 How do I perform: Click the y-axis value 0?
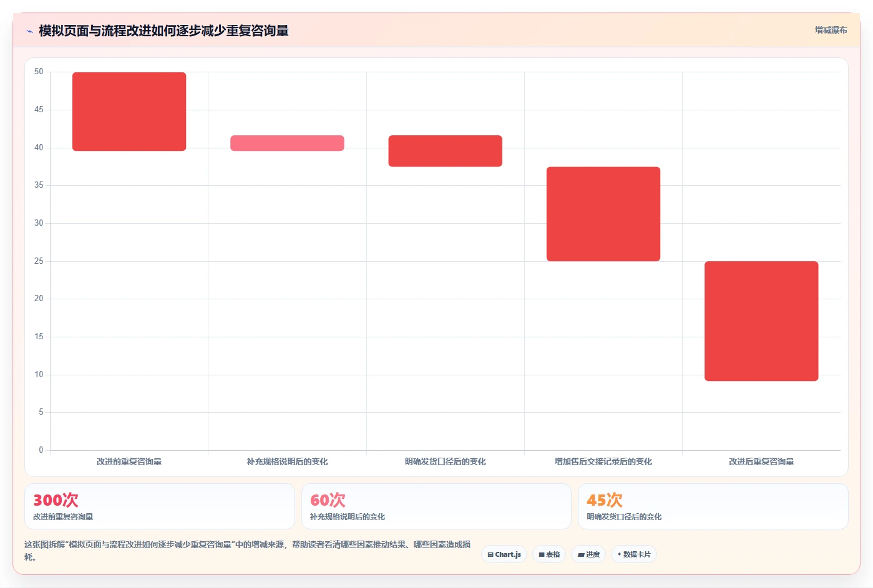pos(41,450)
